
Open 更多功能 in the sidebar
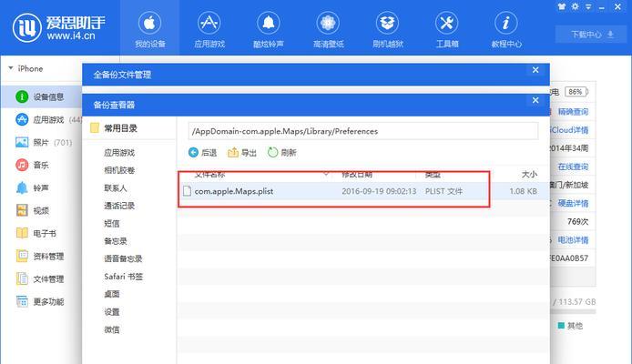(x=39, y=301)
